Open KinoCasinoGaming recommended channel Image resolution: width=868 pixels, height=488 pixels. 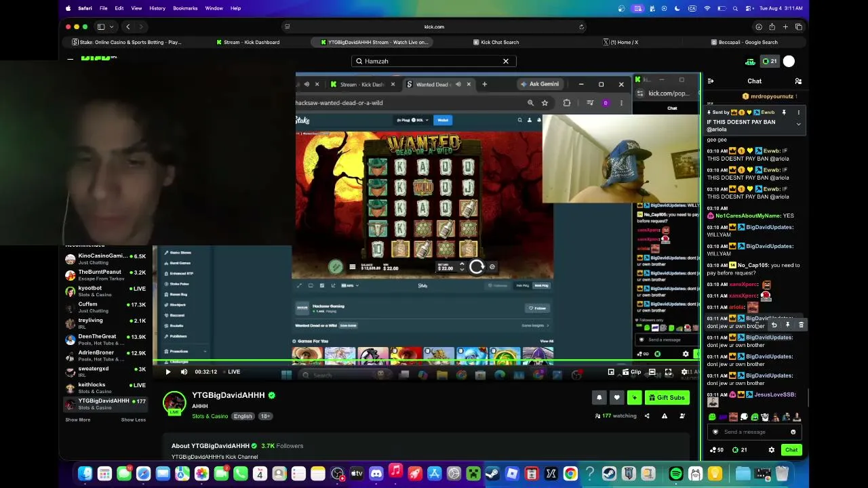pyautogui.click(x=106, y=259)
